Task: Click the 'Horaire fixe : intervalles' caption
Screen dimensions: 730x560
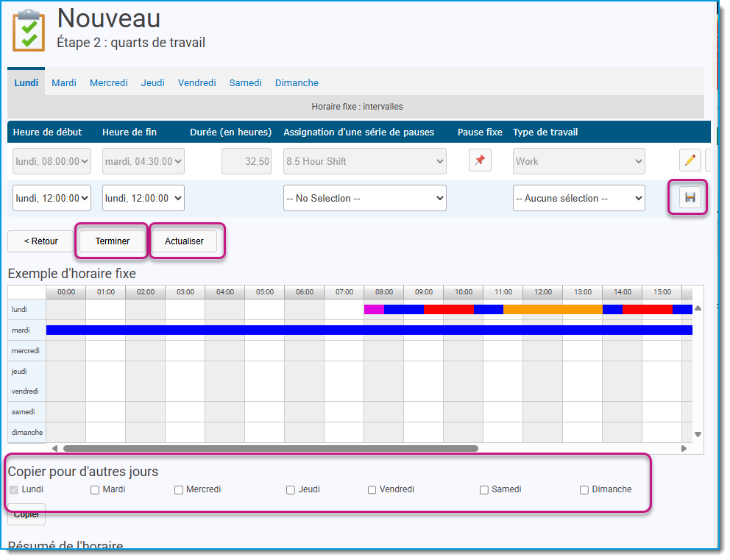Action: click(357, 107)
